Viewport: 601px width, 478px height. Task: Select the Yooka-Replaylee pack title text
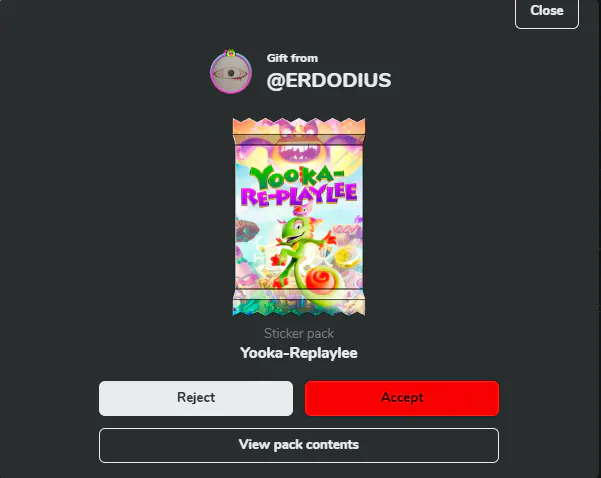(x=299, y=353)
